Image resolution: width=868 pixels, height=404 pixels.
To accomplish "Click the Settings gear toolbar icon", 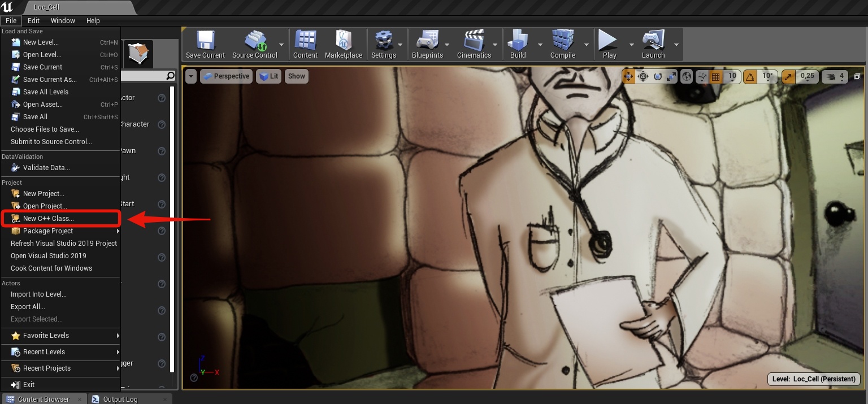I will point(384,41).
